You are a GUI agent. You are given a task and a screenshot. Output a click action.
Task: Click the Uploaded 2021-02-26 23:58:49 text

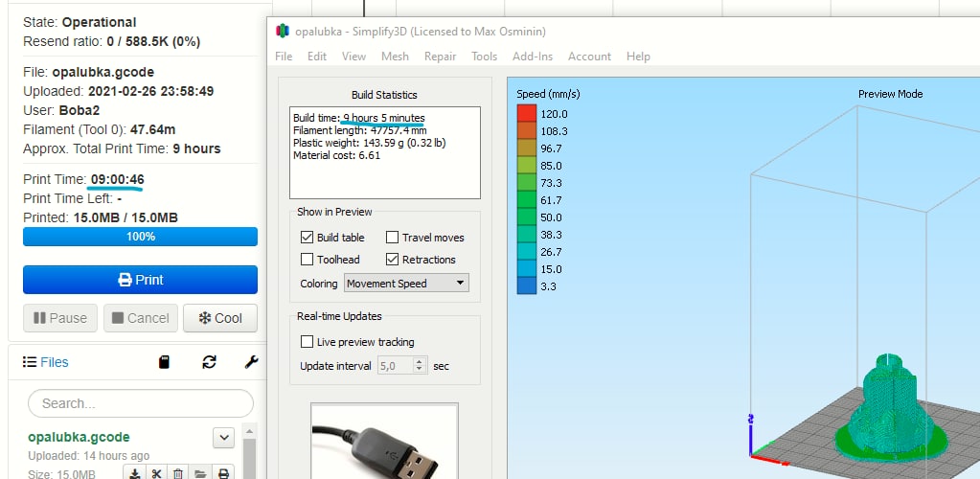(x=118, y=91)
